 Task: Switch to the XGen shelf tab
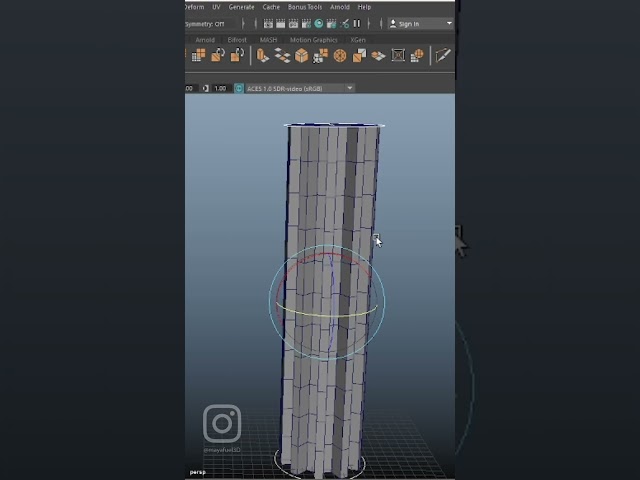[x=358, y=40]
